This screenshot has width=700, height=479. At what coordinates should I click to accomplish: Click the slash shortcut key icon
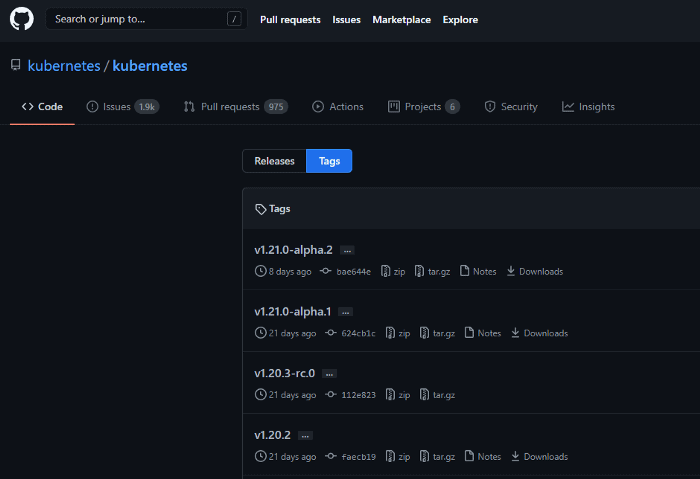click(x=234, y=19)
